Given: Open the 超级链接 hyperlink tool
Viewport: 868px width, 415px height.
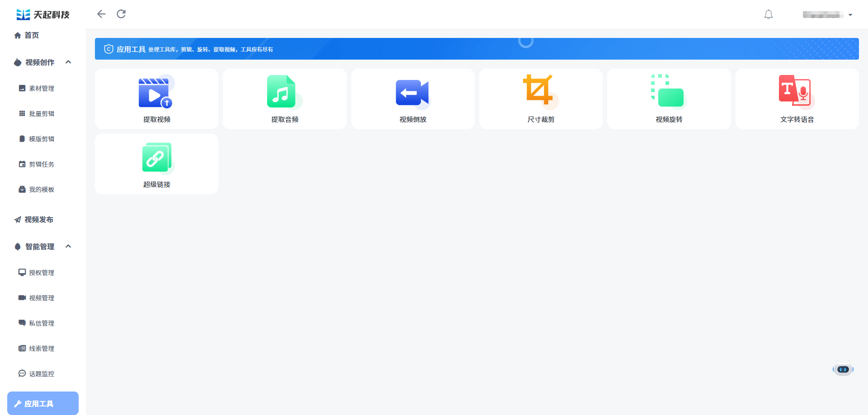Looking at the screenshot, I should [x=156, y=164].
